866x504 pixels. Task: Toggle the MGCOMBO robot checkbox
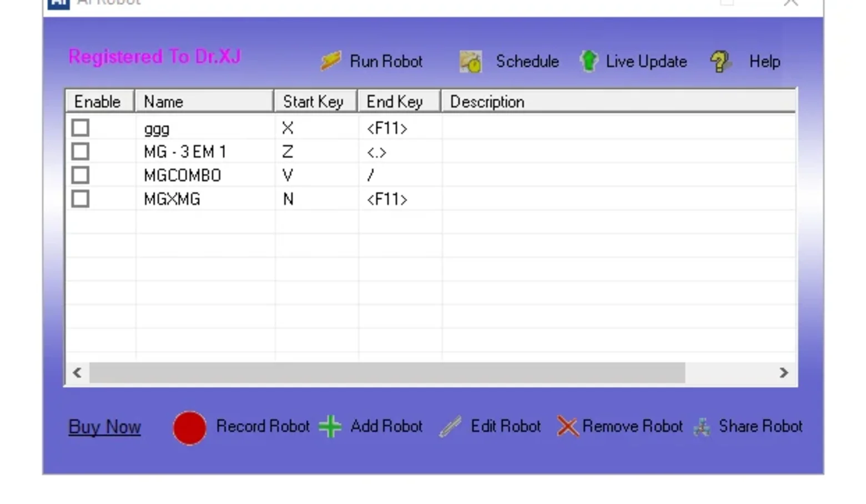(80, 175)
